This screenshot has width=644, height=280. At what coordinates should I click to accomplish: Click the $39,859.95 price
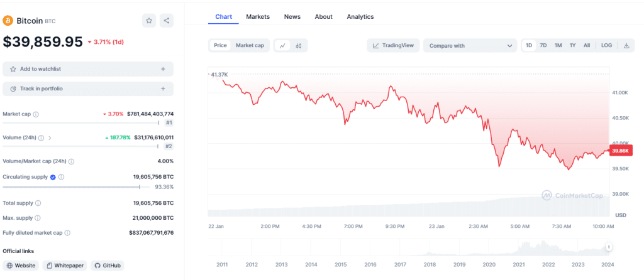click(x=43, y=41)
